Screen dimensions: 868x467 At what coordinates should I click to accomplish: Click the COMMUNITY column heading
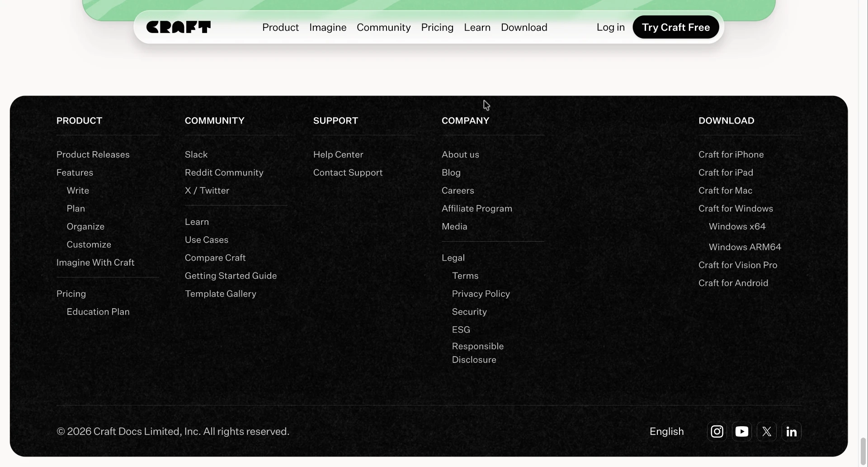pyautogui.click(x=214, y=120)
